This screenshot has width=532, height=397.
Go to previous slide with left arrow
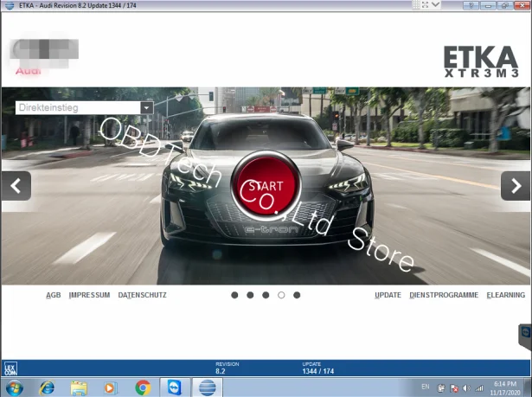[16, 186]
